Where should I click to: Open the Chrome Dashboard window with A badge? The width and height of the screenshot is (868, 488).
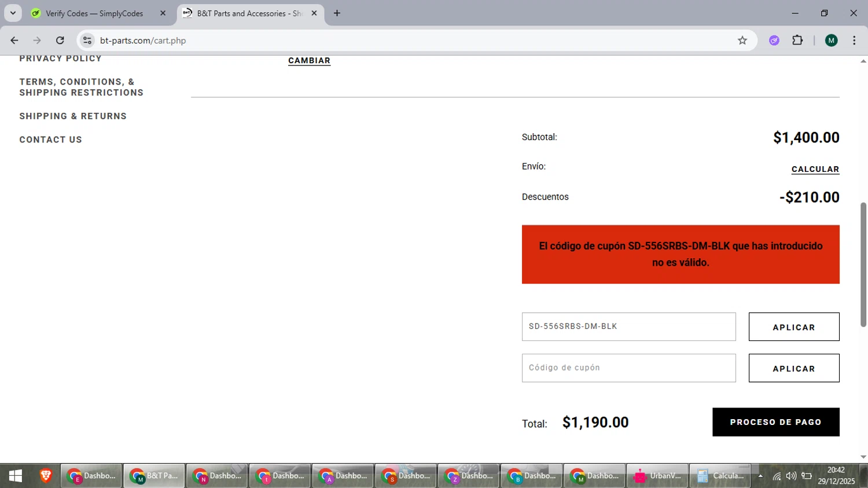[343, 476]
